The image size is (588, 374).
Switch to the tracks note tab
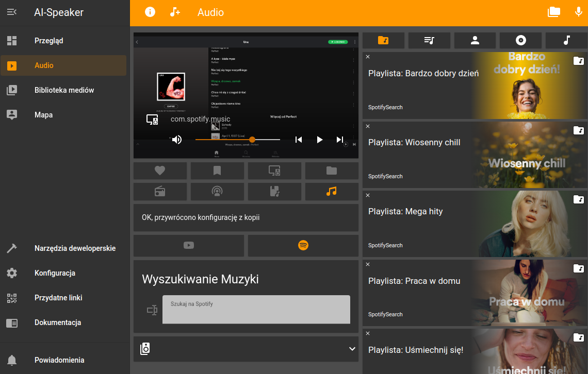tap(567, 40)
